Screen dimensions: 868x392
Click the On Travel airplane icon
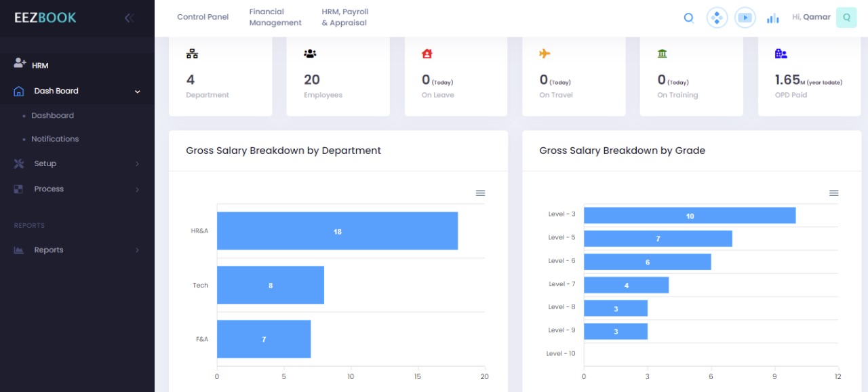[x=545, y=54]
